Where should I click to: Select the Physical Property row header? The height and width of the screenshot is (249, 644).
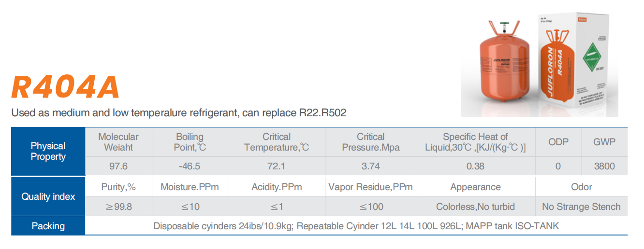pos(48,151)
